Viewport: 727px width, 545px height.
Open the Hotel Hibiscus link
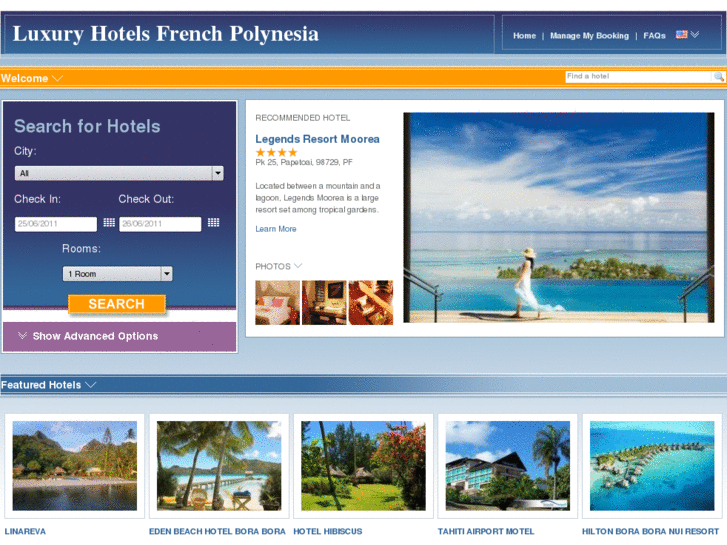pos(328,531)
